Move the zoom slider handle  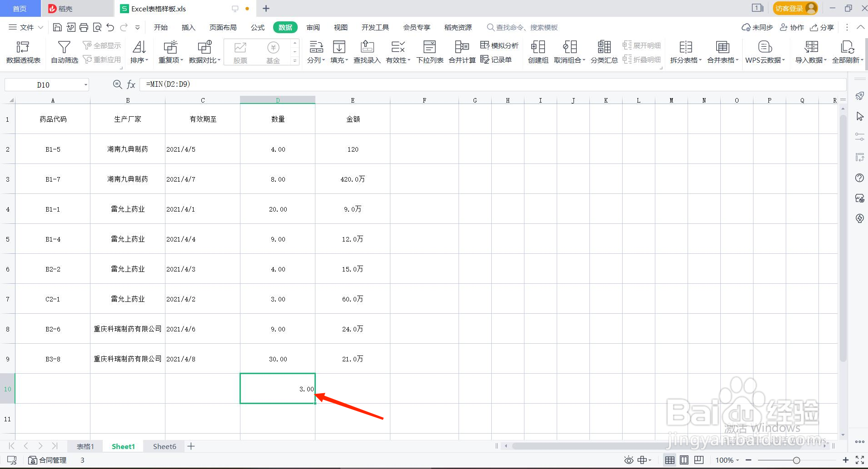tap(796, 460)
